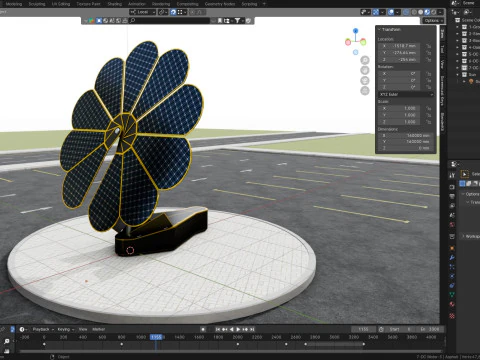Click the blue Z axis on navigation gizmo
Image resolution: width=480 pixels, height=360 pixels.
tap(356, 31)
